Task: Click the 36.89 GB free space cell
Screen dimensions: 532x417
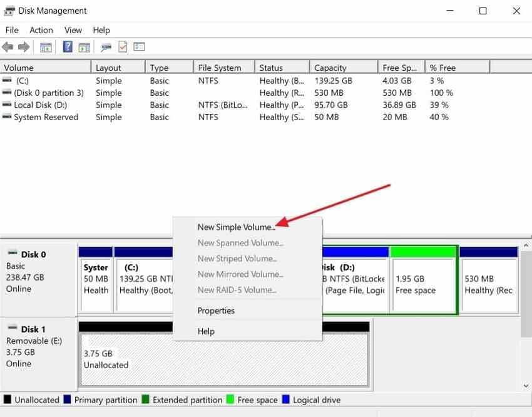Action: click(x=399, y=105)
